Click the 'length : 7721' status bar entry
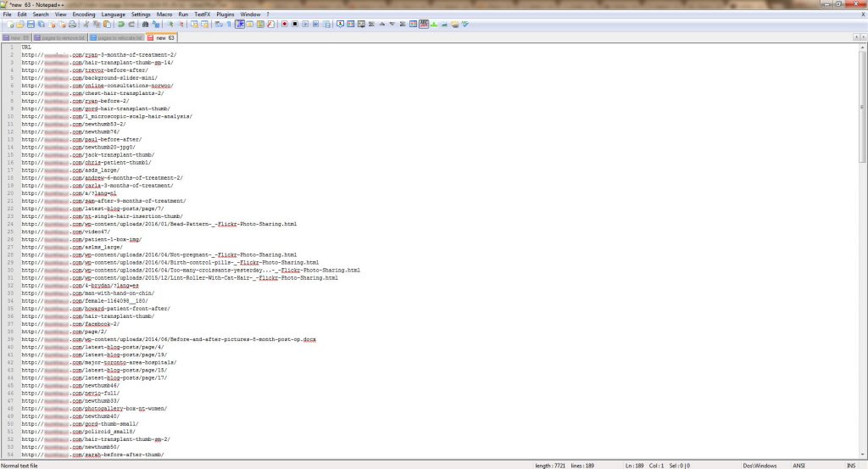Viewport: 868px width, 469px height. coord(550,466)
